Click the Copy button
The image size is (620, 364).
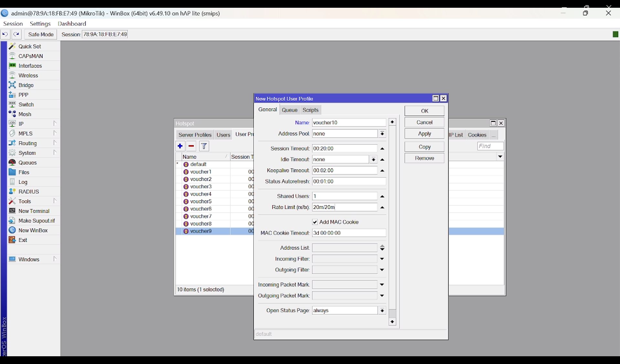[x=425, y=147]
